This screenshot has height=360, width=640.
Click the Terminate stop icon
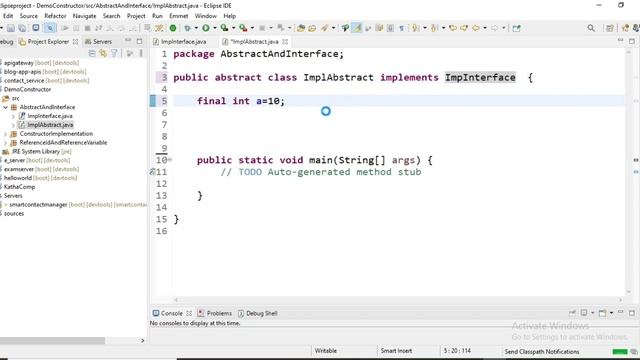point(87,28)
